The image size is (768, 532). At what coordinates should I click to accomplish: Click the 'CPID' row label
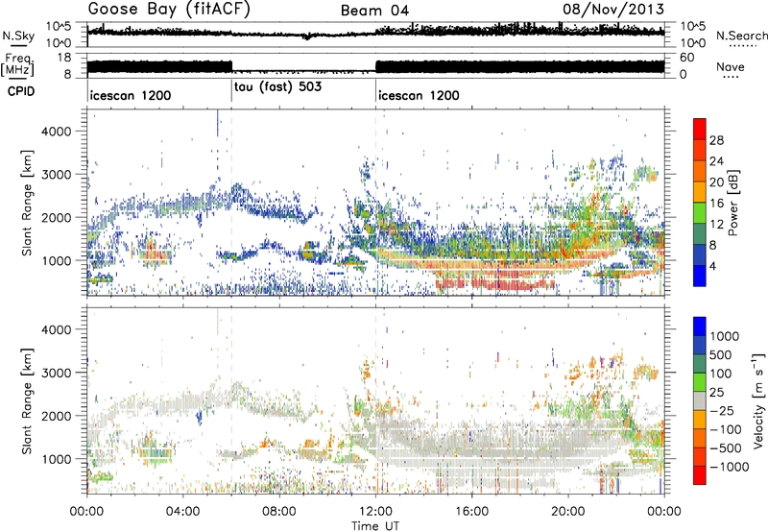pyautogui.click(x=21, y=91)
